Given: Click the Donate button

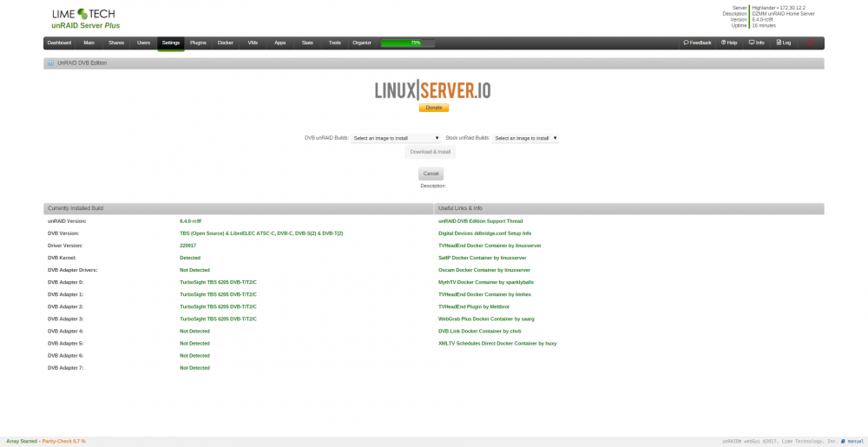Looking at the screenshot, I should [x=433, y=108].
